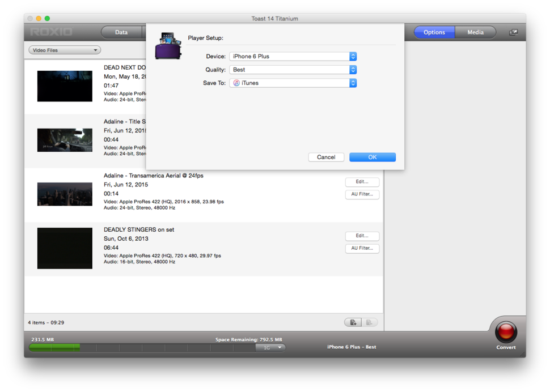Click the title Adaline - Transamerica Aerial @ 24fps
This screenshot has width=550, height=392.
pos(153,176)
